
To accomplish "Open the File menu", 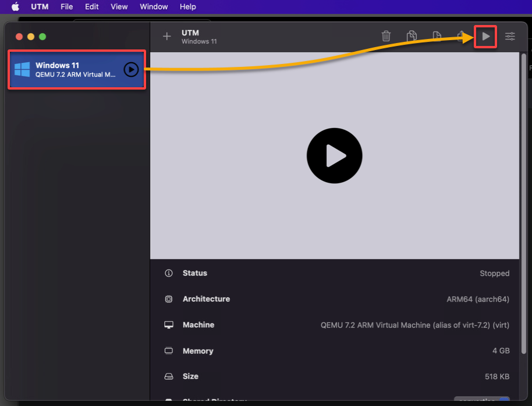I will pyautogui.click(x=66, y=6).
